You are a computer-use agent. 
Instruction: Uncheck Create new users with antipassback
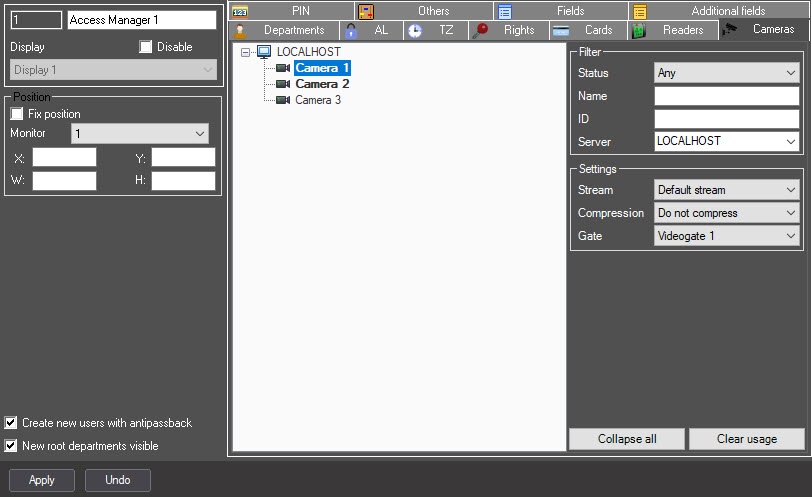click(x=10, y=422)
